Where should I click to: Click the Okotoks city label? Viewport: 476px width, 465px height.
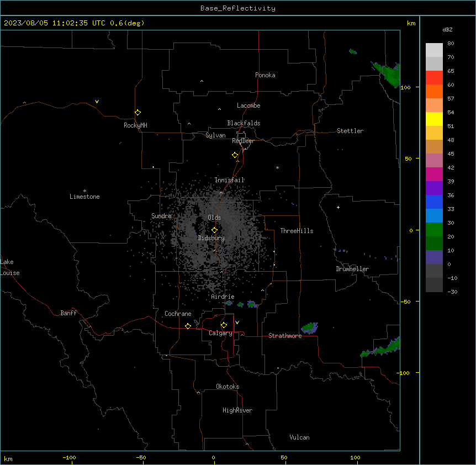pos(228,387)
